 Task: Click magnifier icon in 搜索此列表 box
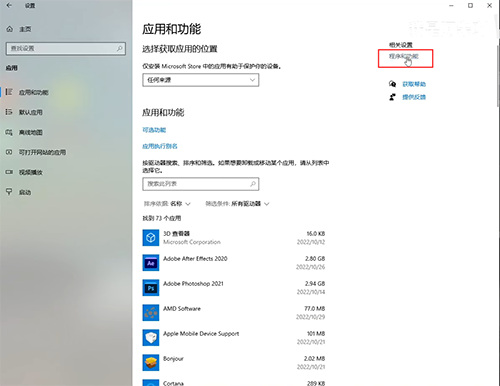coord(253,184)
